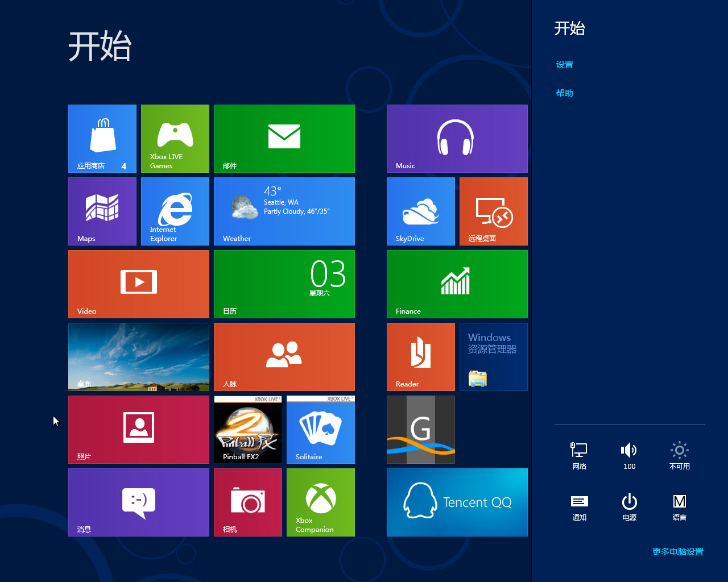Click the 更多电脑设置 link
The image size is (728, 582).
pos(678,552)
